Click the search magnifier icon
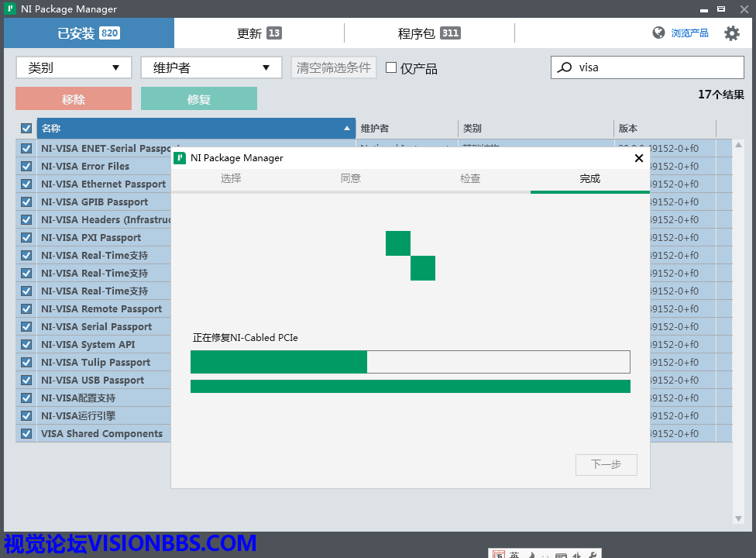The width and height of the screenshot is (756, 558). [x=565, y=67]
